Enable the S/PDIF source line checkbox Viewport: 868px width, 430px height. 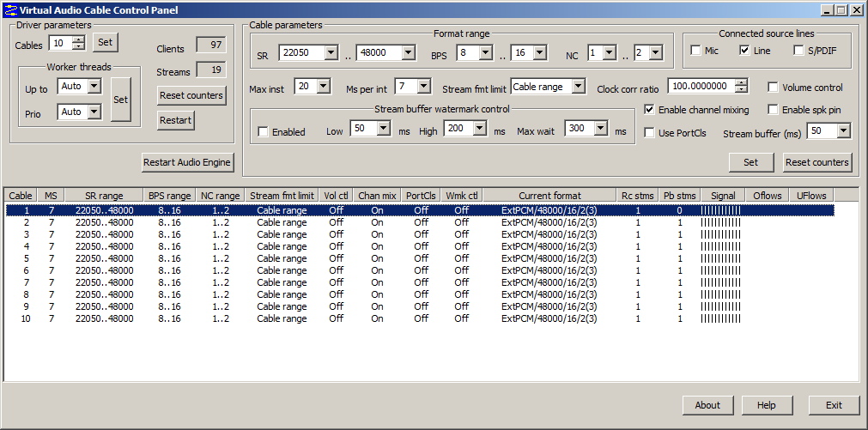point(798,51)
